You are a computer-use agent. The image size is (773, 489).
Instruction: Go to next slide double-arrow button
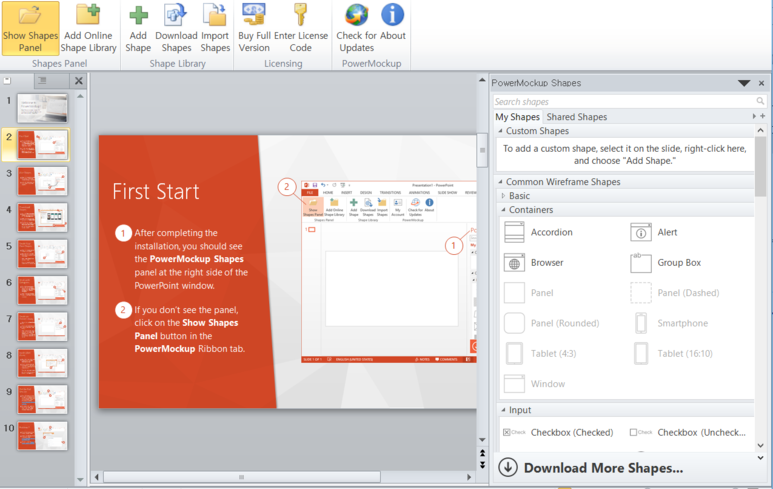(x=482, y=465)
